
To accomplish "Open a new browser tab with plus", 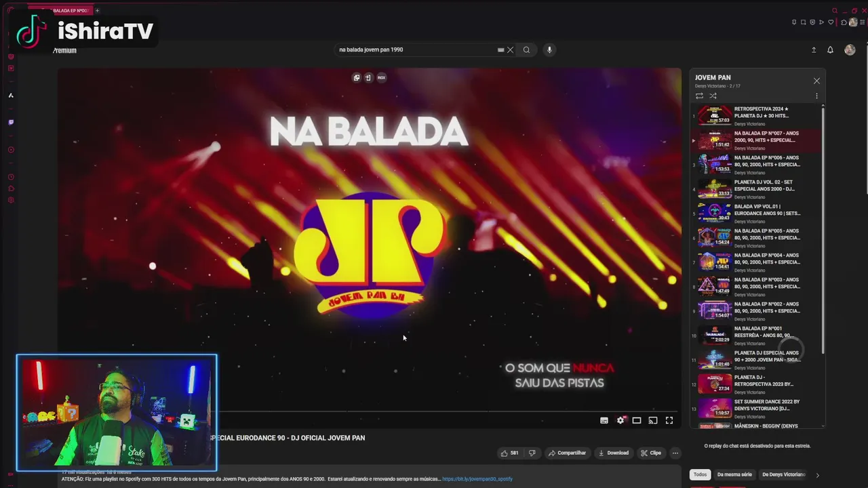I will (97, 10).
